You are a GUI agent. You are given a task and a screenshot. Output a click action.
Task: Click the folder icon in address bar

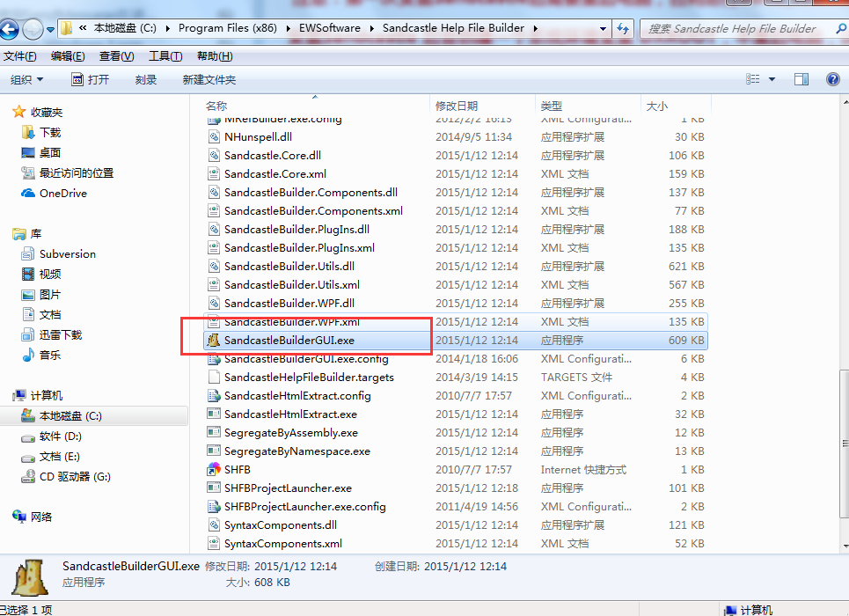(x=66, y=28)
